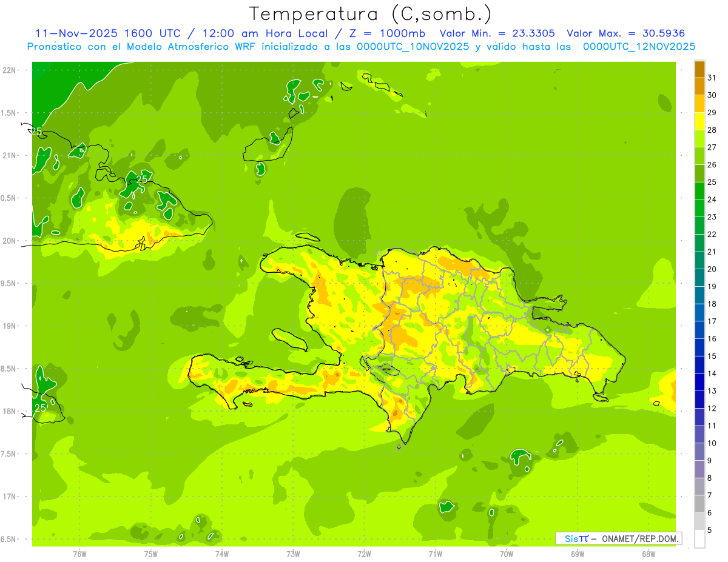Pick the dark orange swatch between 30 and 31

click(699, 87)
